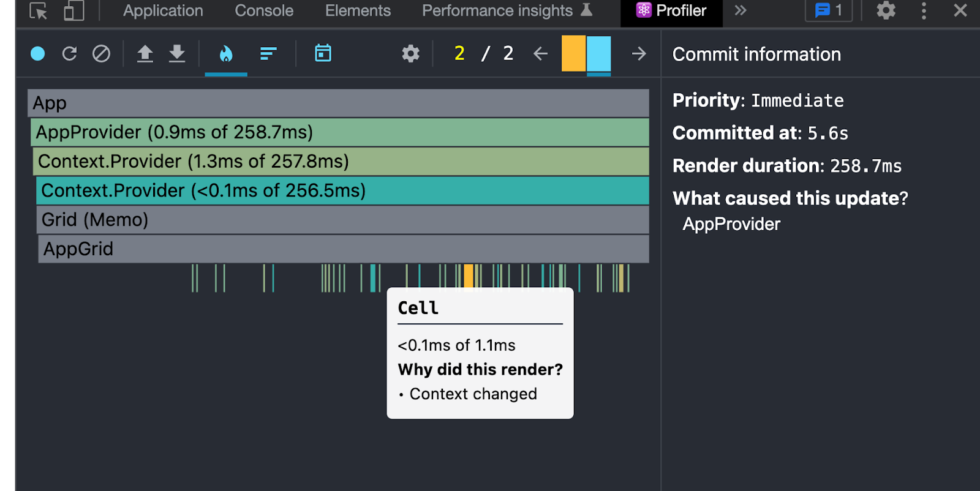The height and width of the screenshot is (491, 980).
Task: Switch to the Elements tab
Action: tap(358, 10)
